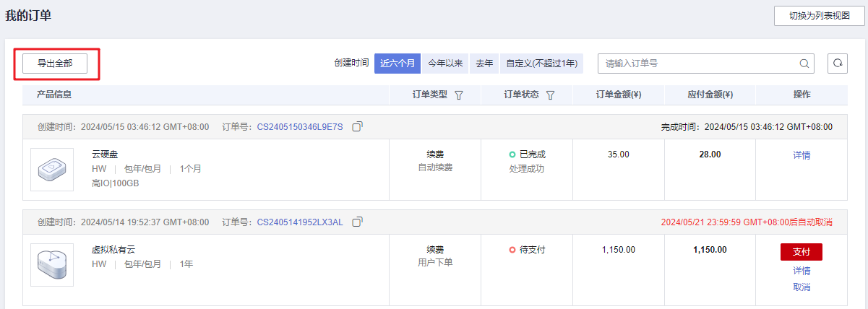Click the 用户下单 order type text
This screenshot has width=868, height=309.
point(435,263)
